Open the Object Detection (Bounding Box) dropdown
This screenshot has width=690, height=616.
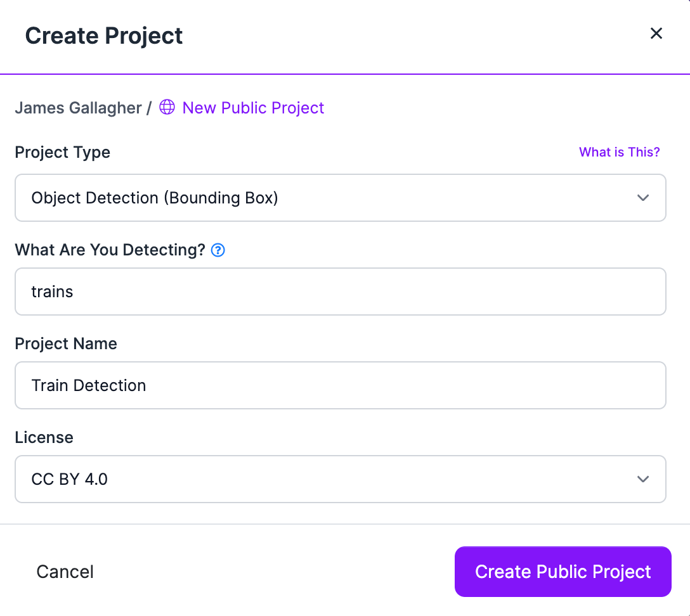pos(340,198)
